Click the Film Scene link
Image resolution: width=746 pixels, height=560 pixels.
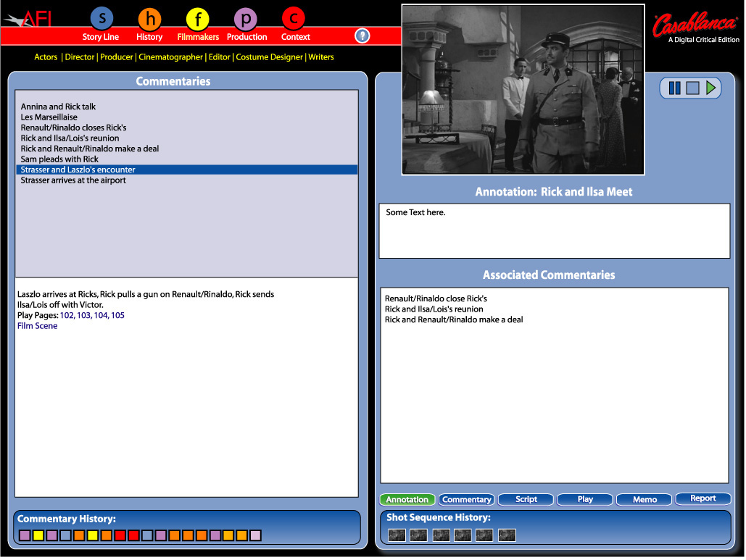pyautogui.click(x=37, y=326)
